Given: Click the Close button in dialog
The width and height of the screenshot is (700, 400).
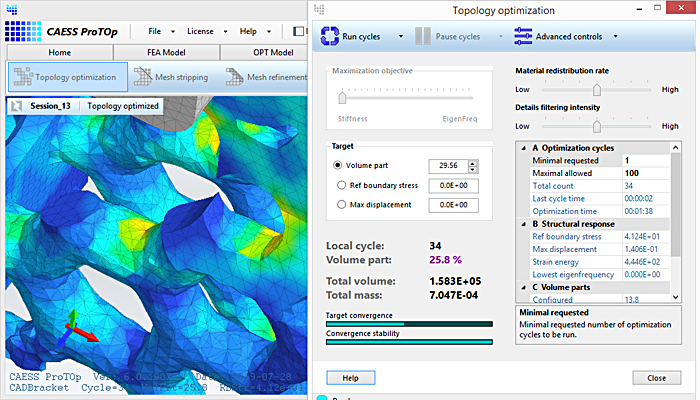Looking at the screenshot, I should [x=656, y=378].
